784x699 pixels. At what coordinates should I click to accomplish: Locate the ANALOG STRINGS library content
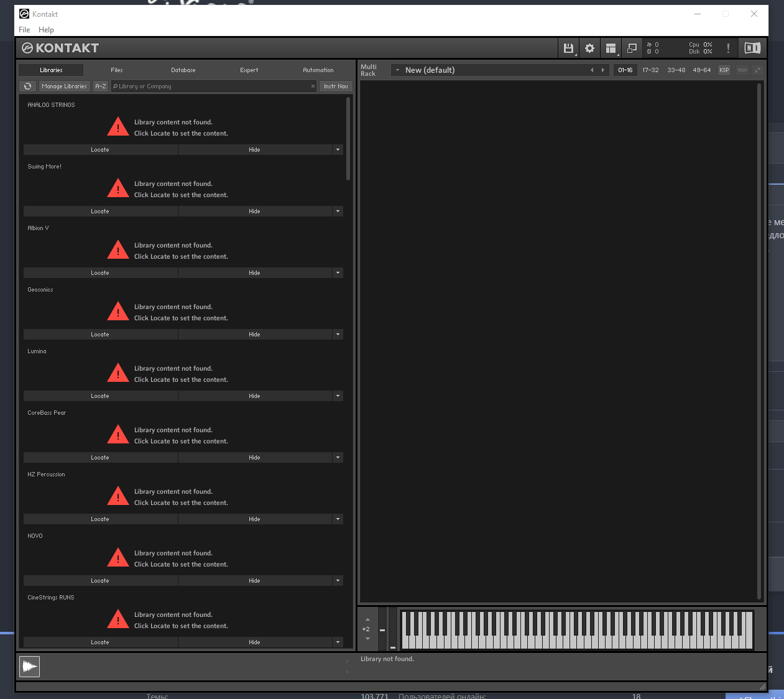(x=100, y=150)
